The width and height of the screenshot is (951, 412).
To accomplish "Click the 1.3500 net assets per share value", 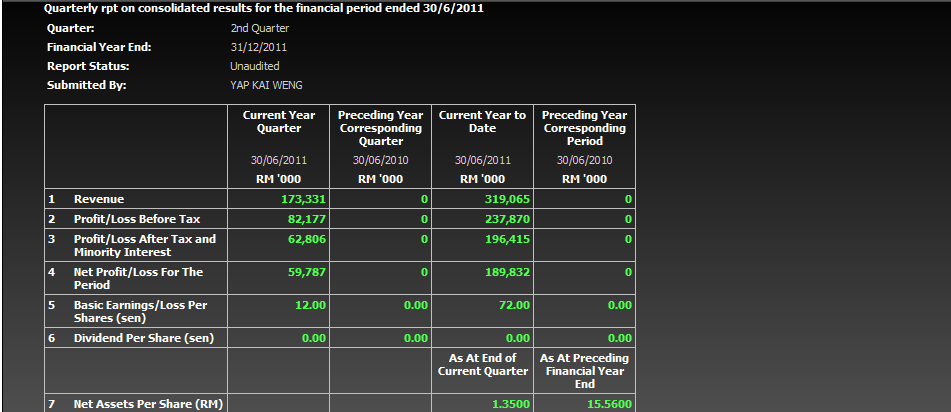I will [511, 404].
